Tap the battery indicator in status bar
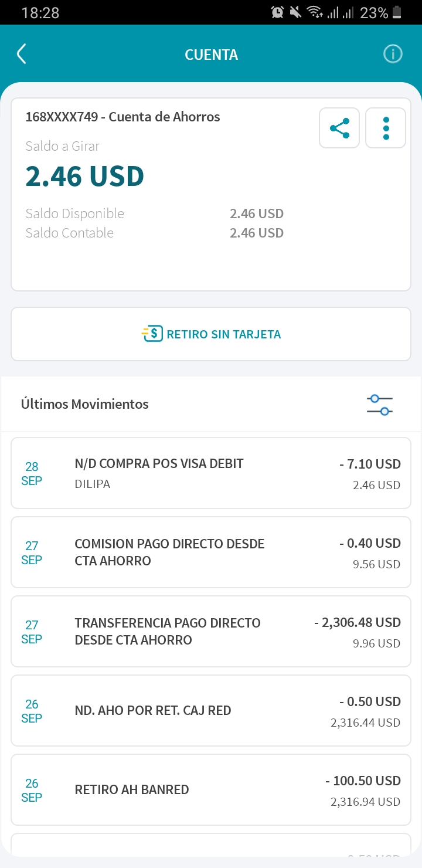Screen dimensions: 422x868 tap(397, 12)
